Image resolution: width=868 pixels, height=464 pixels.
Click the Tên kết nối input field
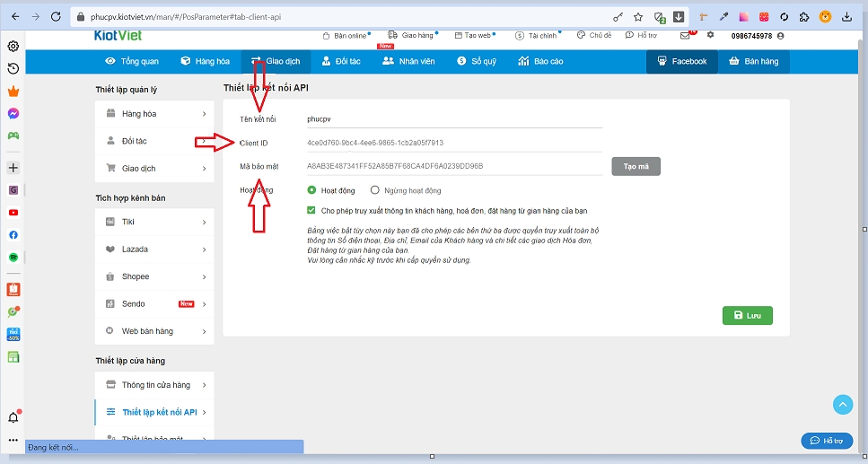tap(453, 118)
